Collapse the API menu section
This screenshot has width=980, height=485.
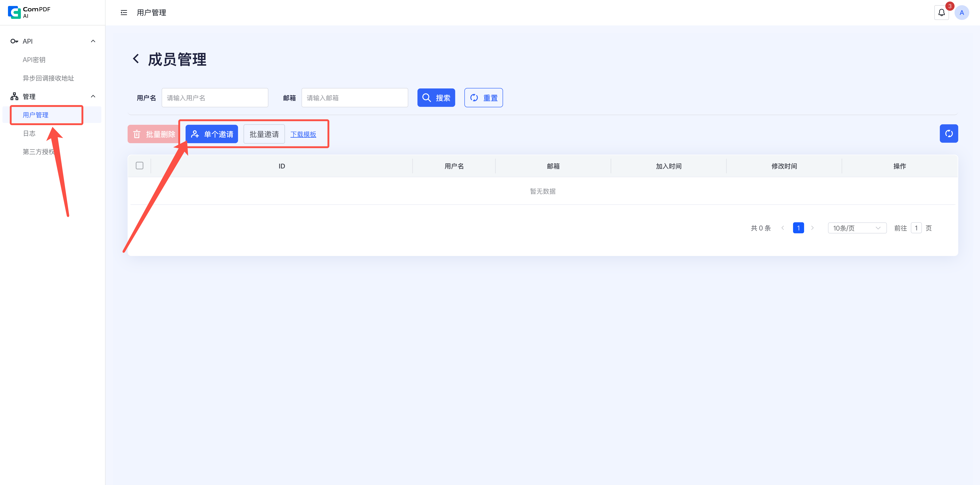pos(93,41)
